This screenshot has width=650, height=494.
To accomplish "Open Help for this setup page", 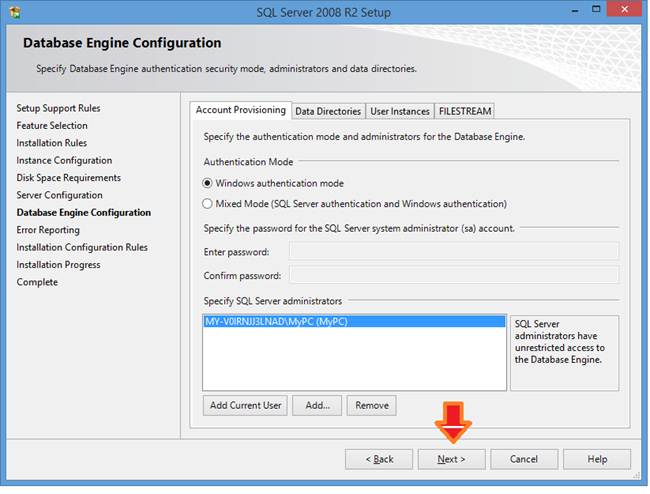I will coord(597,459).
